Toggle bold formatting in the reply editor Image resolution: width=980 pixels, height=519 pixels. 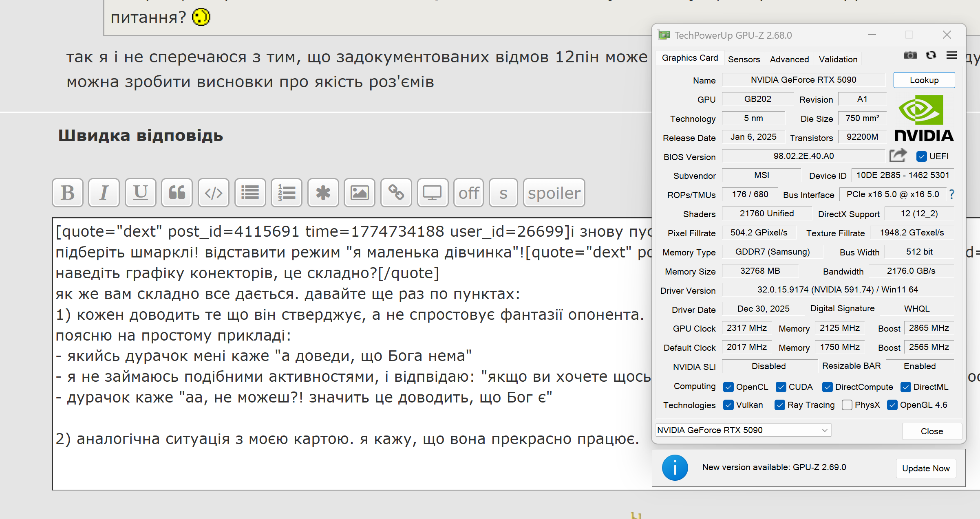68,193
